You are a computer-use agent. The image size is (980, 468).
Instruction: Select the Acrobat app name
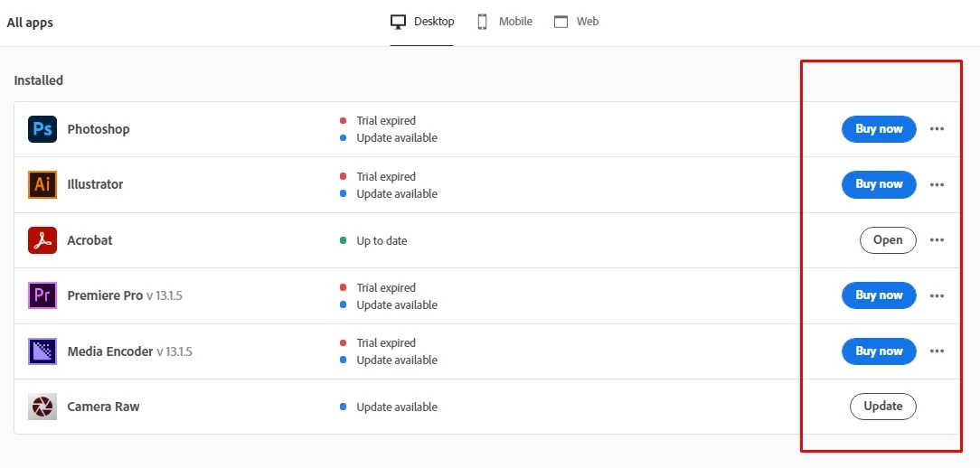(x=90, y=240)
